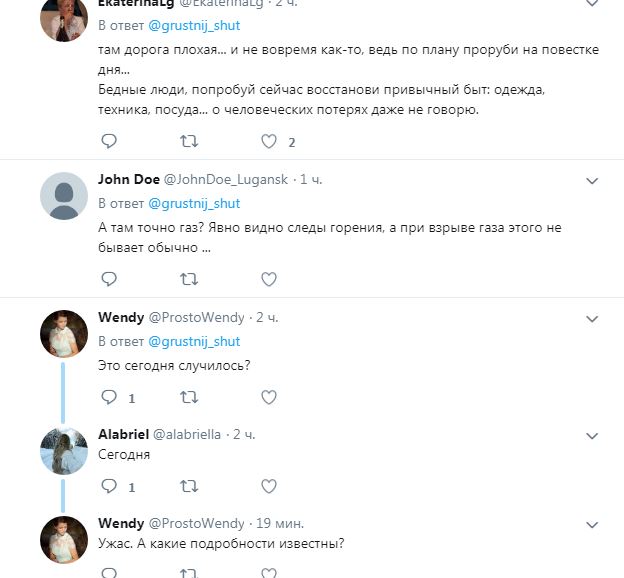Open the @alabriella handle link
This screenshot has width=624, height=578.
(x=188, y=435)
